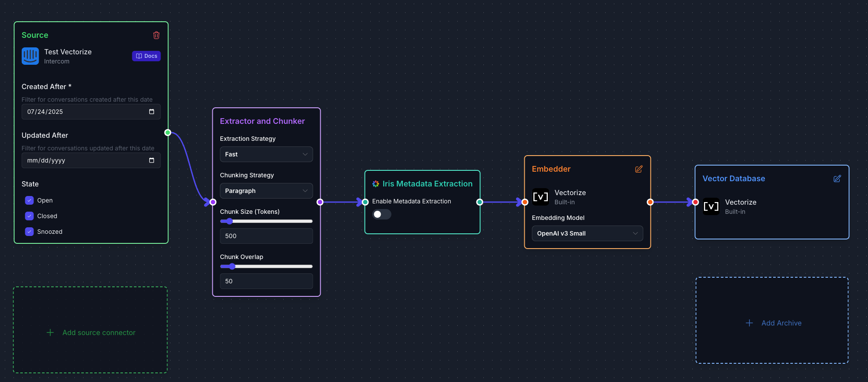The image size is (868, 382).
Task: Click the Embedder node title
Action: (x=551, y=169)
